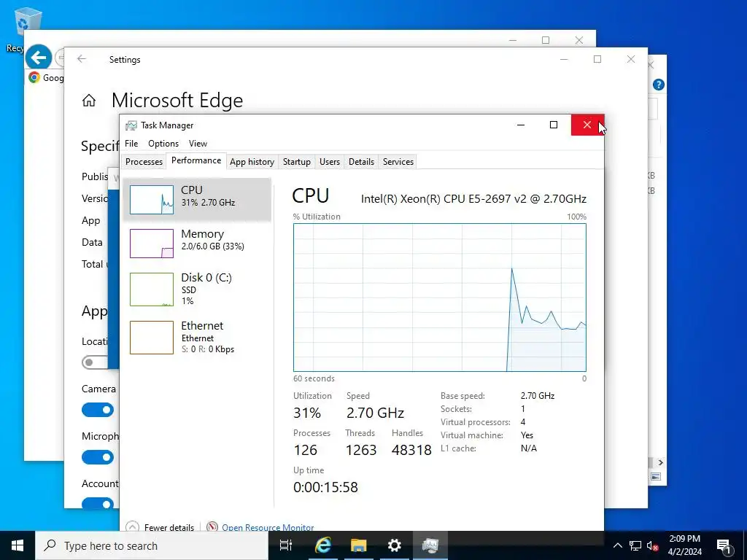This screenshot has width=747, height=560.
Task: Click the Google Chrome tab icon
Action: click(34, 77)
